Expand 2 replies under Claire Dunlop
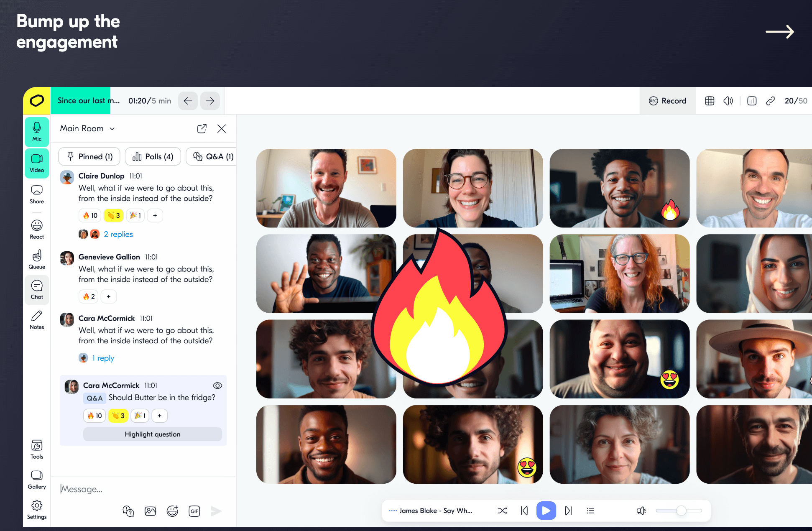This screenshot has width=812, height=531. point(118,234)
